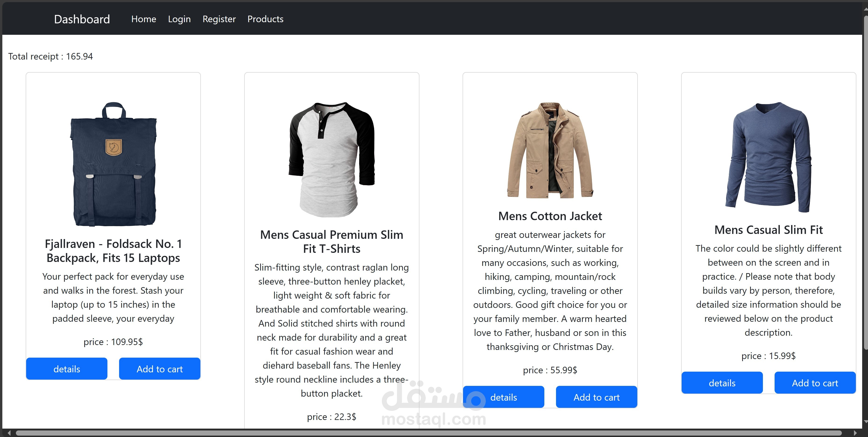Click the 'price : 109.95$' text
Viewport: 868px width, 437px height.
(x=113, y=342)
